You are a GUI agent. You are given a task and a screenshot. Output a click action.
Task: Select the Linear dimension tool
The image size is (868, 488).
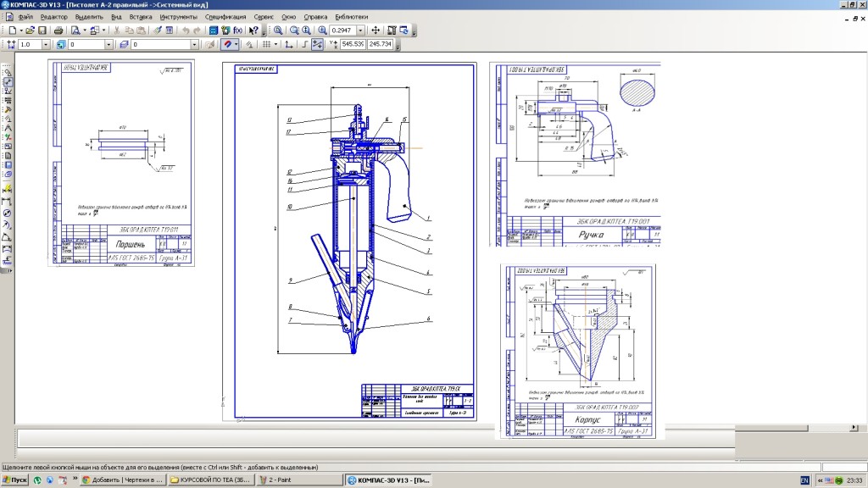tap(8, 201)
